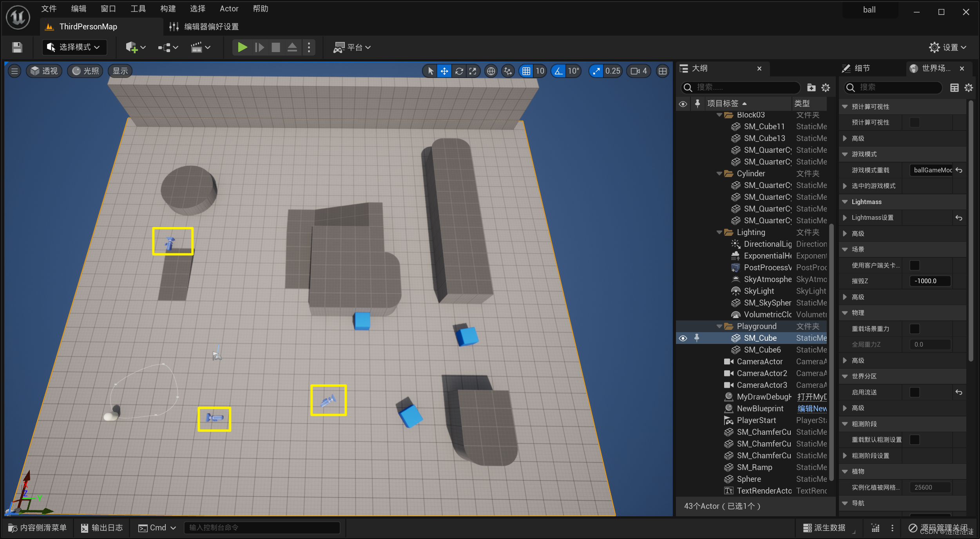Click the 帮助 menu in menu bar
Screen dimensions: 980x539
pyautogui.click(x=260, y=9)
